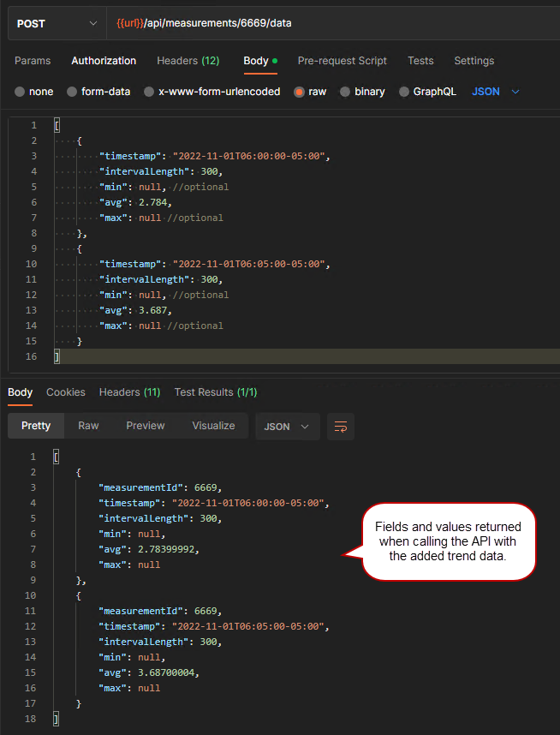This screenshot has width=560, height=735.
Task: Click the request URL input field
Action: coord(334,23)
